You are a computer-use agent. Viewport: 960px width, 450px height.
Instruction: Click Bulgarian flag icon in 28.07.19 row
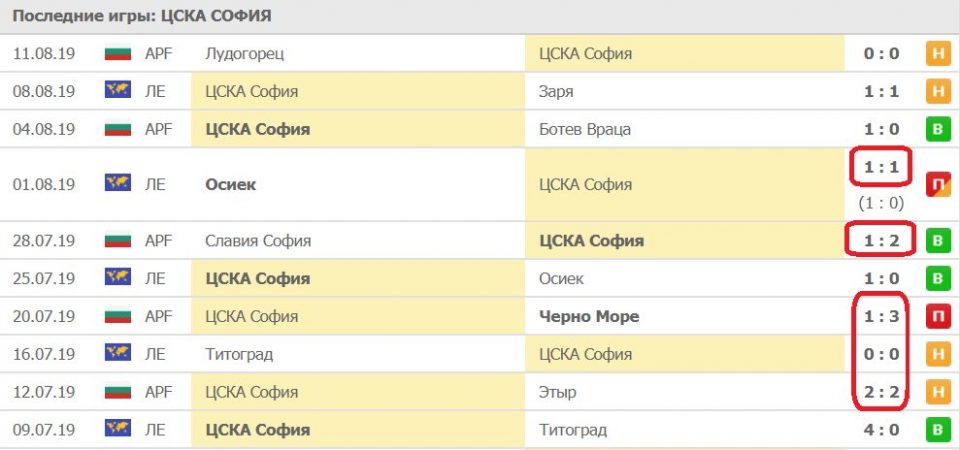tap(117, 241)
